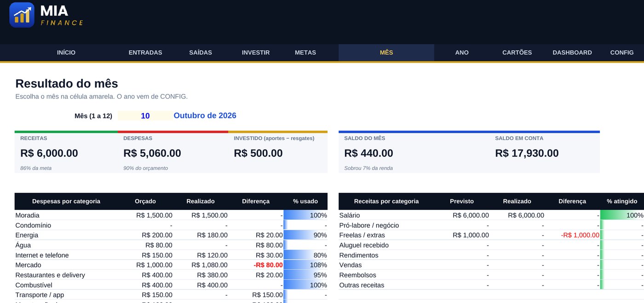Switch to the SAÍDAS tab

[201, 52]
